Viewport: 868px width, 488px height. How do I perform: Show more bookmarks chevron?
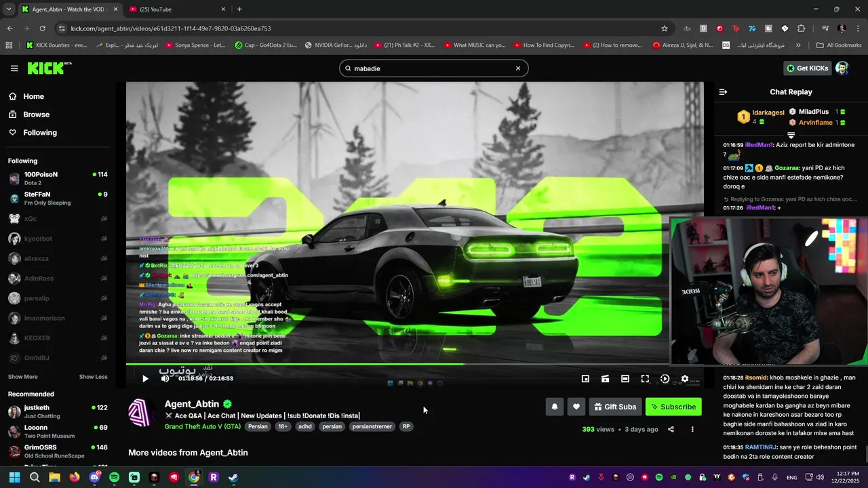tap(798, 45)
